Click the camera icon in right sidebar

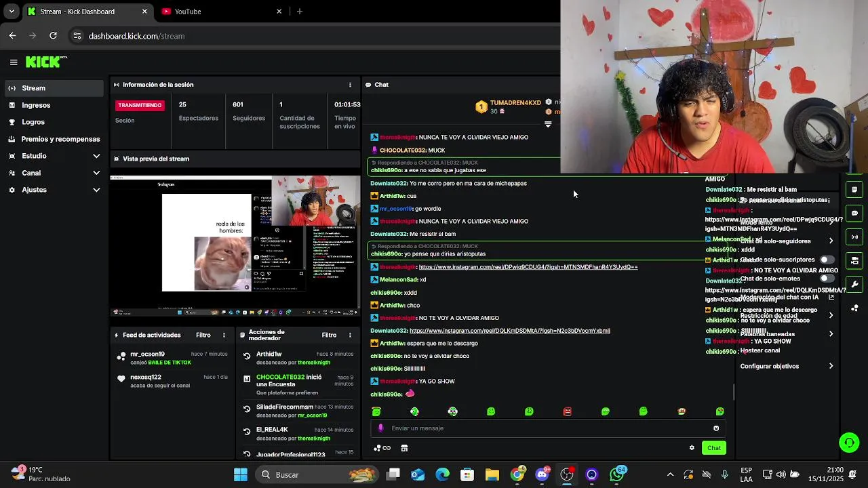(x=854, y=260)
